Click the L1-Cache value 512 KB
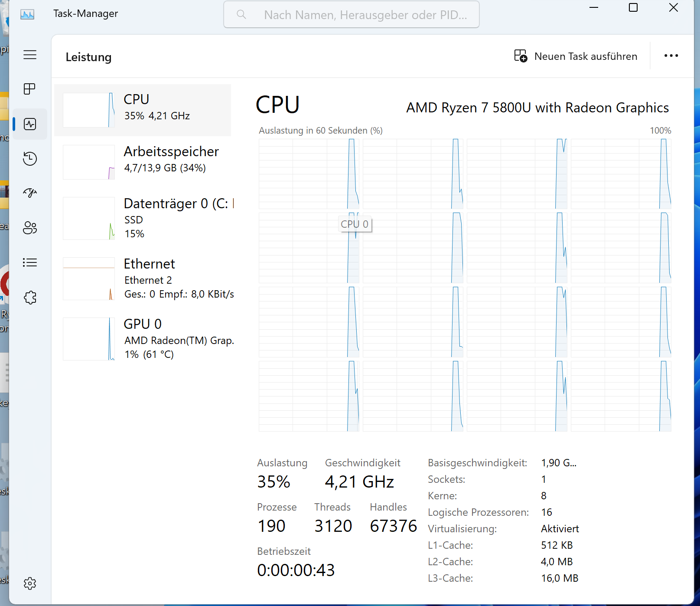 click(x=557, y=545)
